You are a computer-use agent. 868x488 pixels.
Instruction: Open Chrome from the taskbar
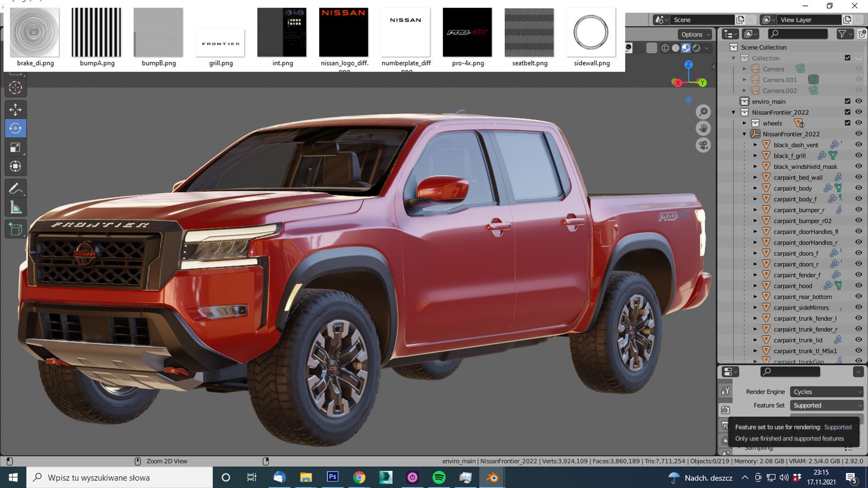click(359, 478)
